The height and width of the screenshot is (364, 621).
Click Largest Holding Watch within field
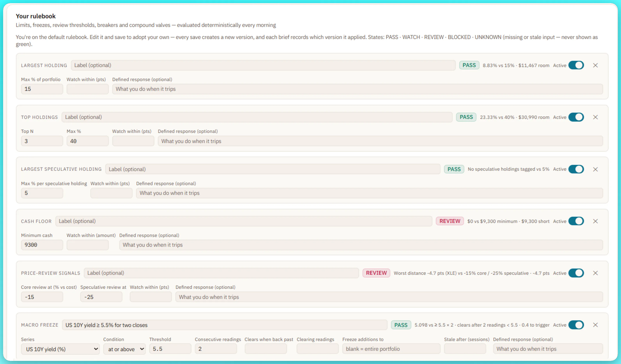88,89
